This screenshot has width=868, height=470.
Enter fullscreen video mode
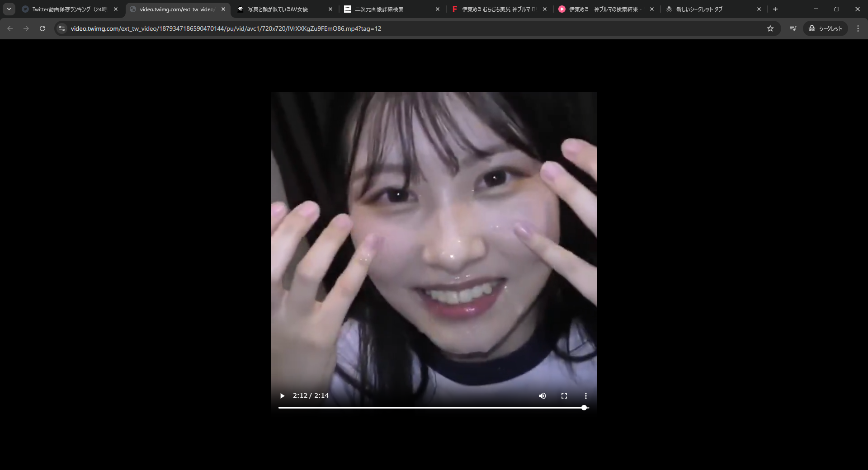tap(564, 396)
